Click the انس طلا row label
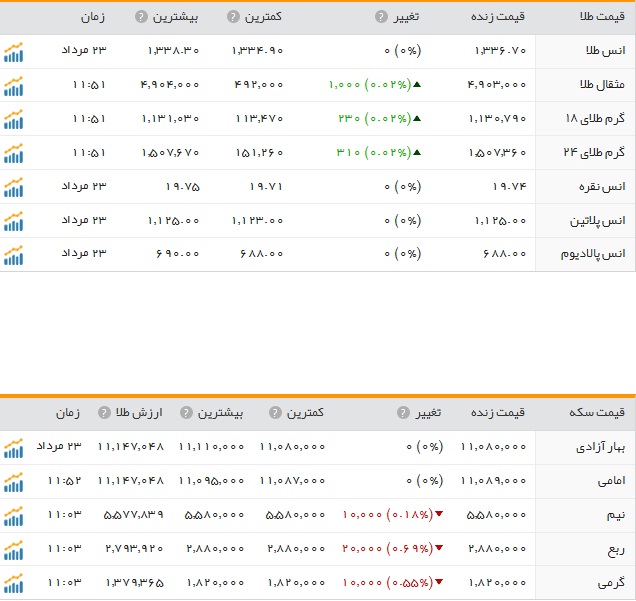 pyautogui.click(x=605, y=51)
